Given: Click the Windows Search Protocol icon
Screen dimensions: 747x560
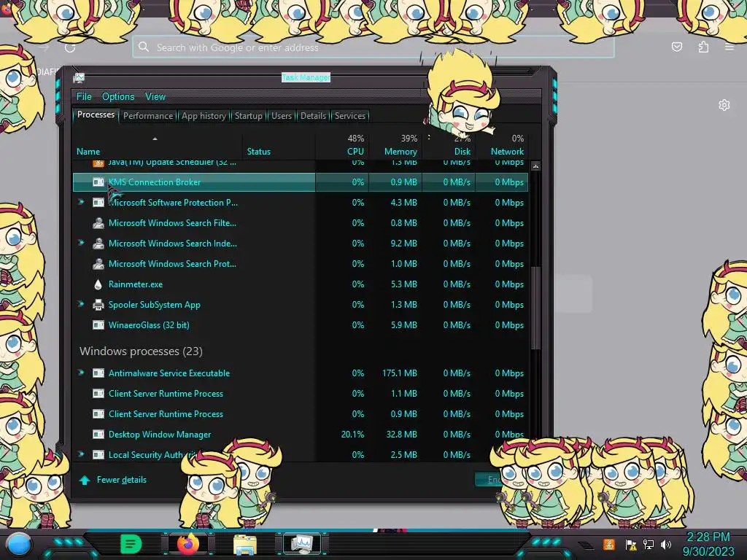Looking at the screenshot, I should point(98,264).
